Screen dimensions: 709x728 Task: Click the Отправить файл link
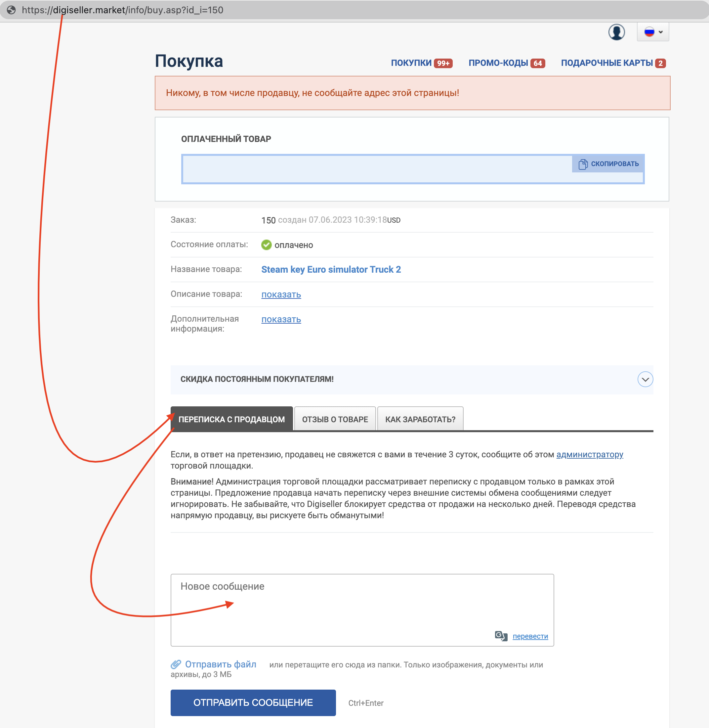pyautogui.click(x=221, y=664)
